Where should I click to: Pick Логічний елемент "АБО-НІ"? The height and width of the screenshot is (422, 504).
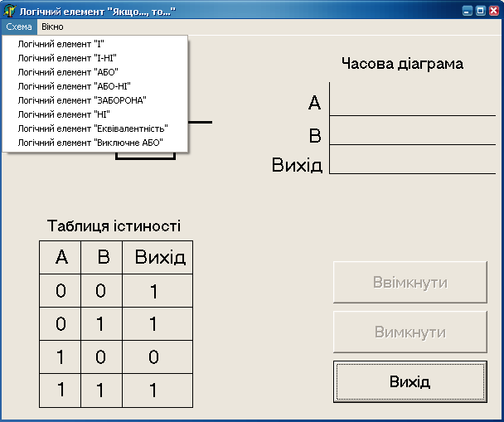click(x=94, y=86)
